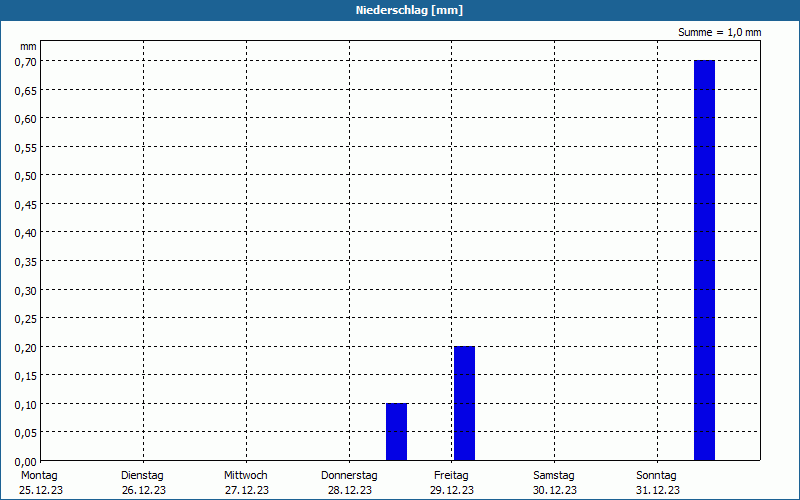Click the 0,50 y-axis value
The width and height of the screenshot is (800, 500).
(x=26, y=177)
